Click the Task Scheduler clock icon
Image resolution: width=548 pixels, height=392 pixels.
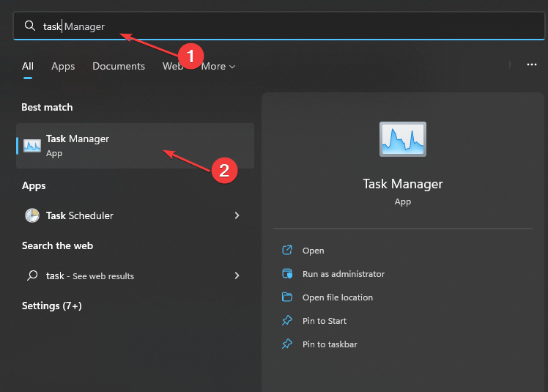tap(32, 215)
